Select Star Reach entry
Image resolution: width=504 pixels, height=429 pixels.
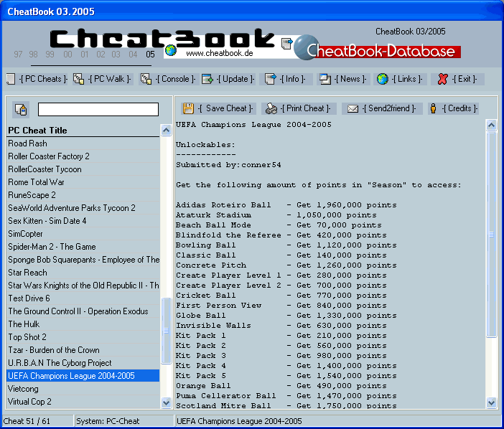click(83, 273)
